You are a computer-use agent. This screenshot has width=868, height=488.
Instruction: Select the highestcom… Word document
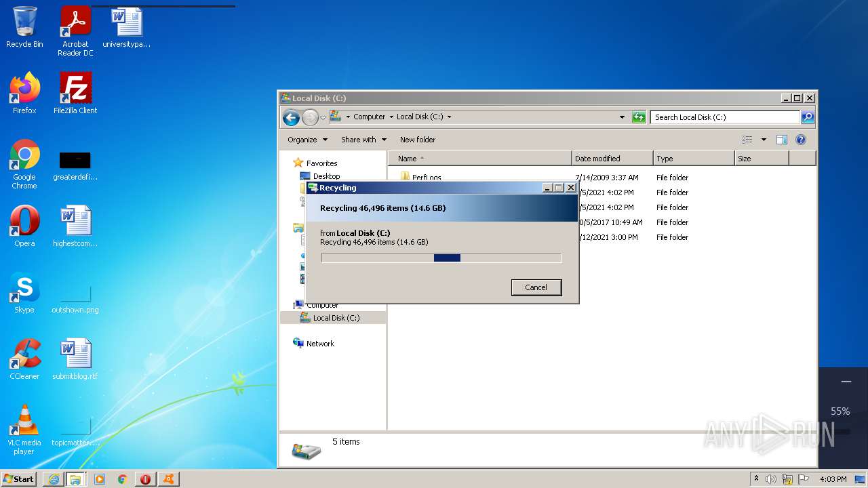click(75, 226)
